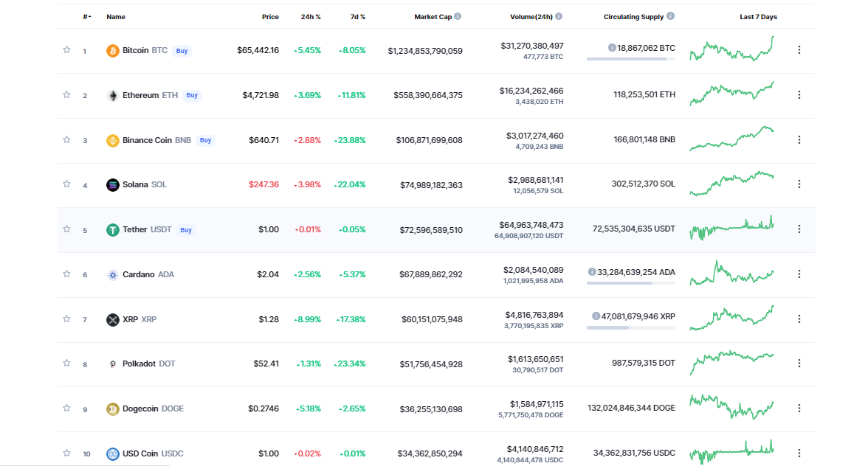Click the Buy button for Binance Coin
The height and width of the screenshot is (466, 868).
205,140
